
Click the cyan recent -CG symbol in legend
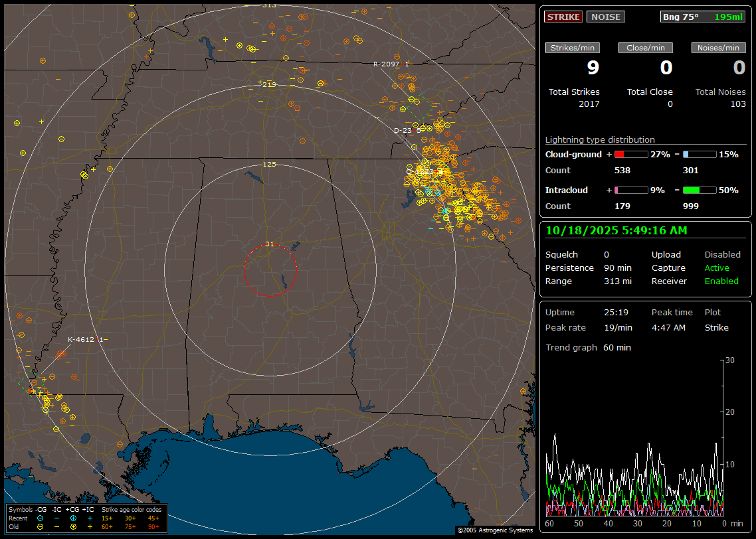[41, 518]
